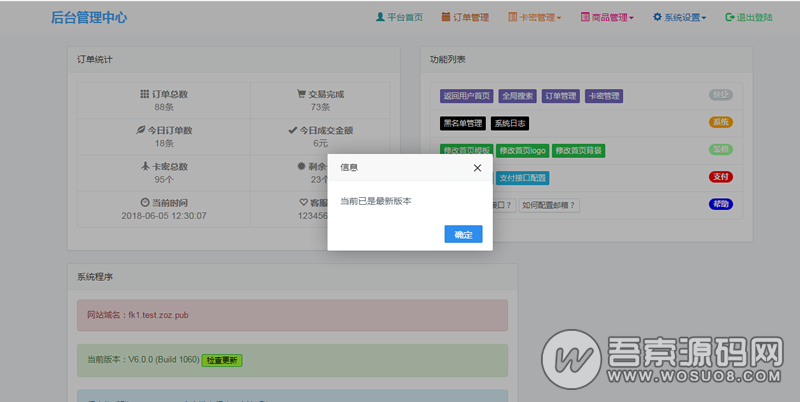Image resolution: width=800 pixels, height=402 pixels.
Task: Open the 系统日志 tag
Action: coord(510,123)
